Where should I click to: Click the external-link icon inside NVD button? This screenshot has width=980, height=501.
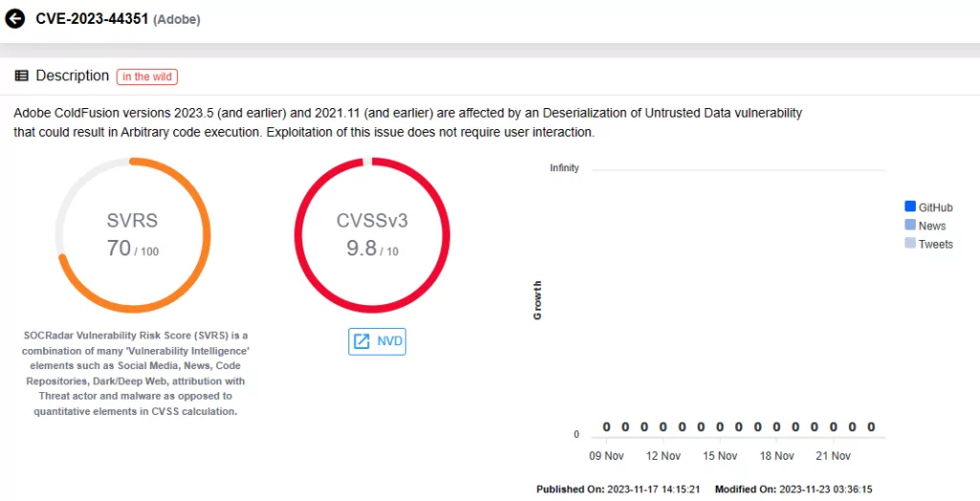pos(362,341)
